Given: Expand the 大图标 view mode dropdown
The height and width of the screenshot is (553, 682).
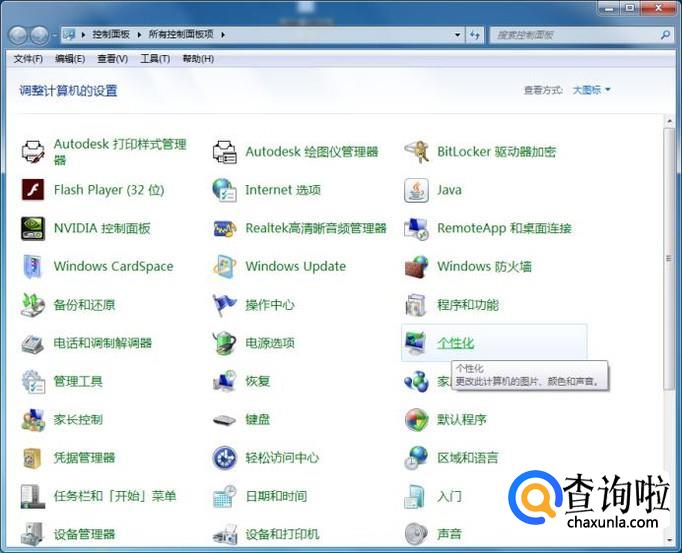Looking at the screenshot, I should pos(592,90).
